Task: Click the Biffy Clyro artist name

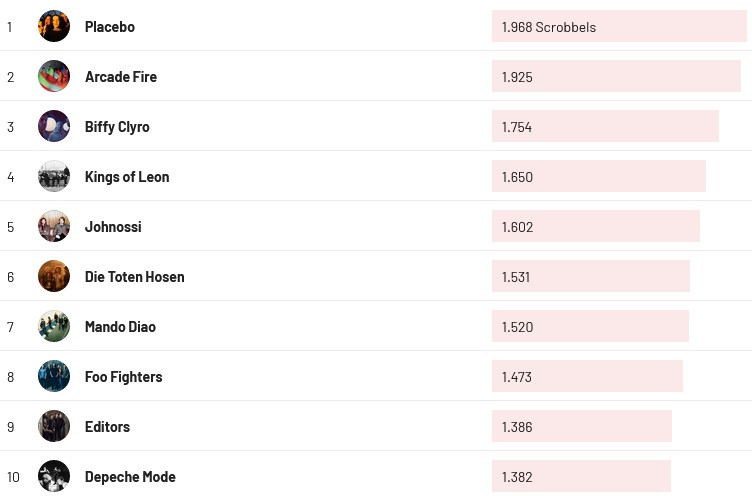Action: pyautogui.click(x=117, y=127)
